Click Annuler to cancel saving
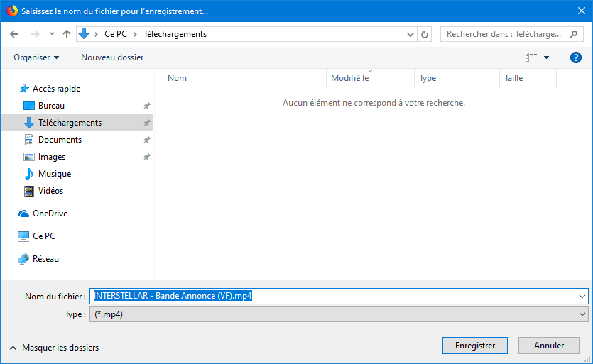 click(549, 346)
